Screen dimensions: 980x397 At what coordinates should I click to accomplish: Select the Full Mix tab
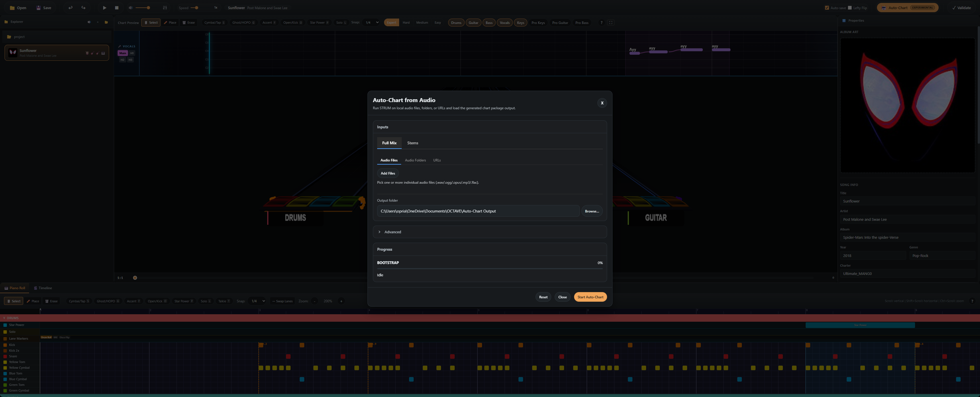click(x=389, y=143)
